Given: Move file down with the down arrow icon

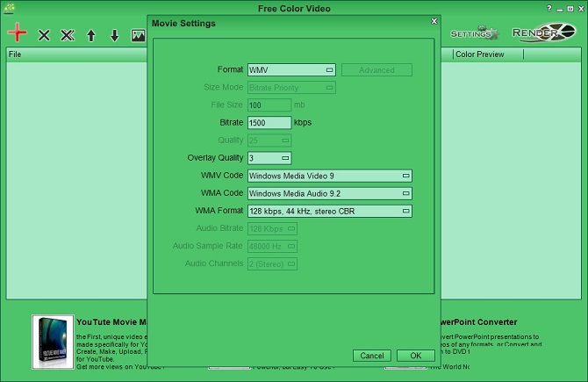Looking at the screenshot, I should click(114, 36).
